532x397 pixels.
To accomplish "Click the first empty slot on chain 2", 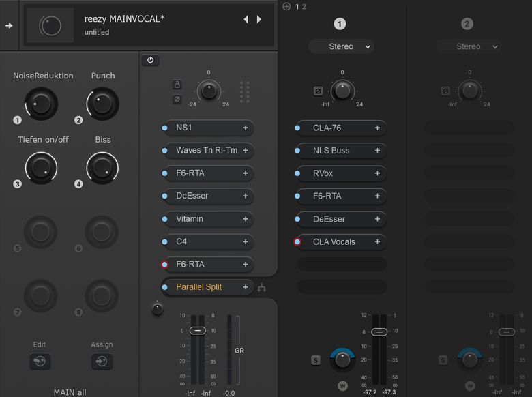I will (469, 128).
